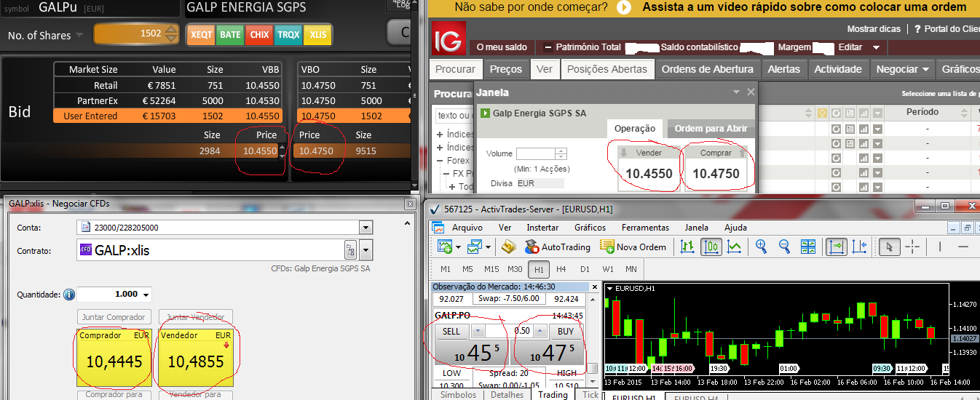Select the Cursor arrow tool in MetaTrader
This screenshot has width=980, height=400.
point(889,247)
